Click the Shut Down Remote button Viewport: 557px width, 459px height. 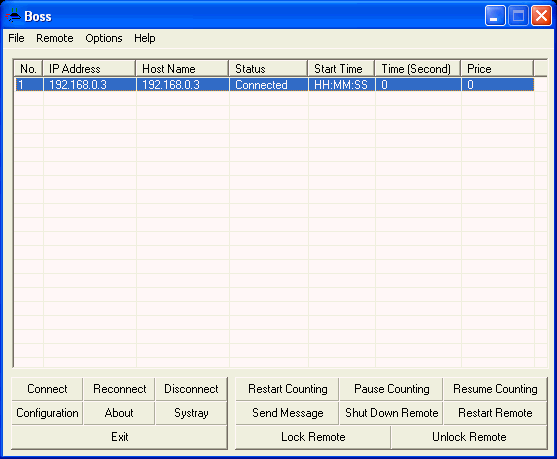coord(391,413)
